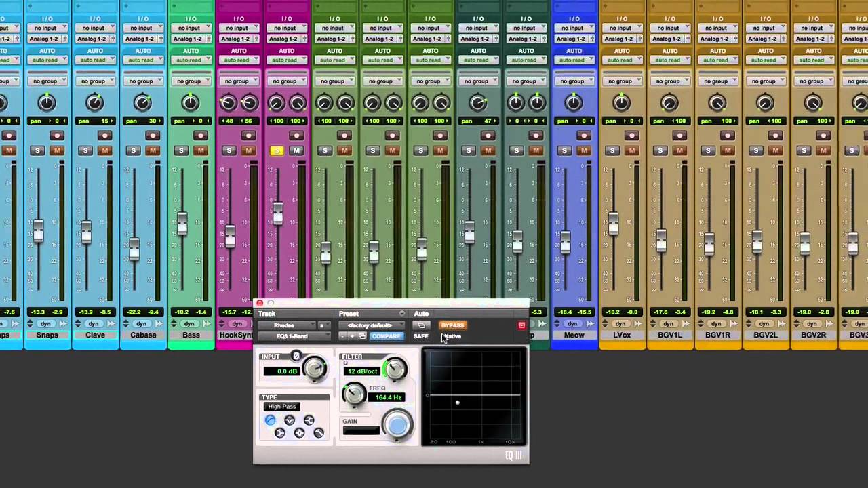Click the Cabasa track pan knob
The image size is (868, 488).
(x=142, y=103)
